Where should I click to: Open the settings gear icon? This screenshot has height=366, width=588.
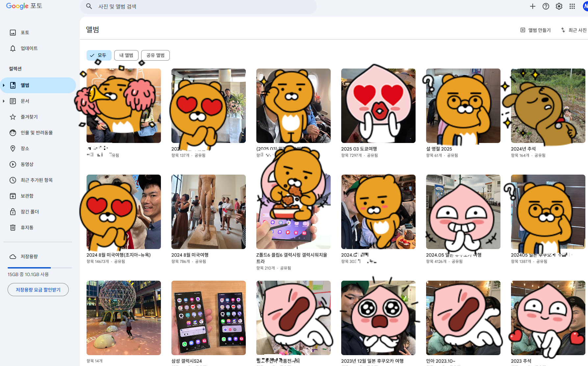[559, 6]
